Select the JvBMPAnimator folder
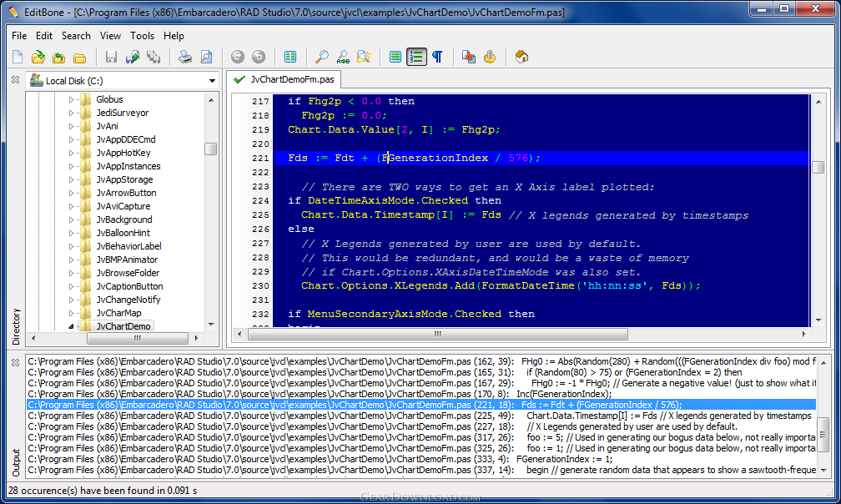Image resolution: width=841 pixels, height=504 pixels. [127, 260]
